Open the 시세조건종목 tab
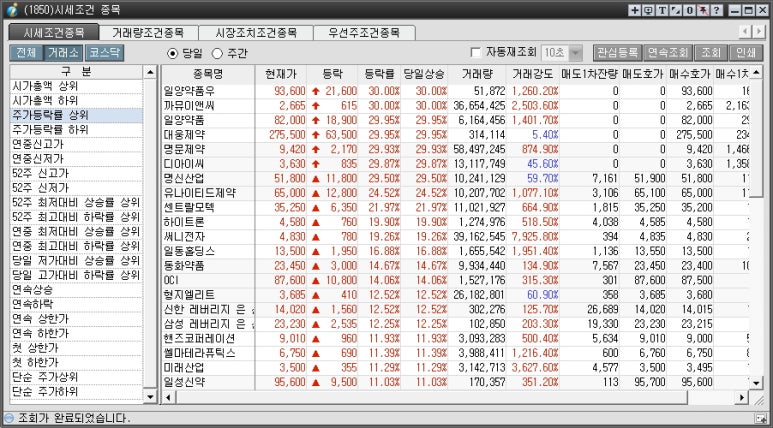The width and height of the screenshot is (773, 428). (54, 33)
